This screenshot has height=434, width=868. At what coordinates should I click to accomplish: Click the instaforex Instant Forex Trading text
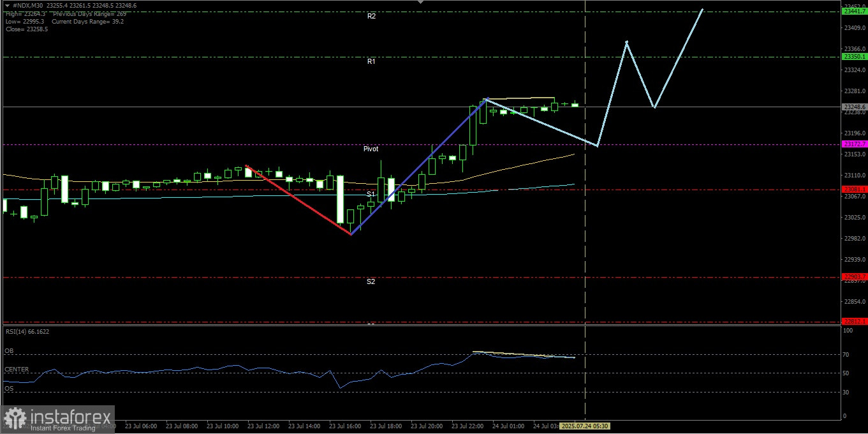click(x=61, y=428)
